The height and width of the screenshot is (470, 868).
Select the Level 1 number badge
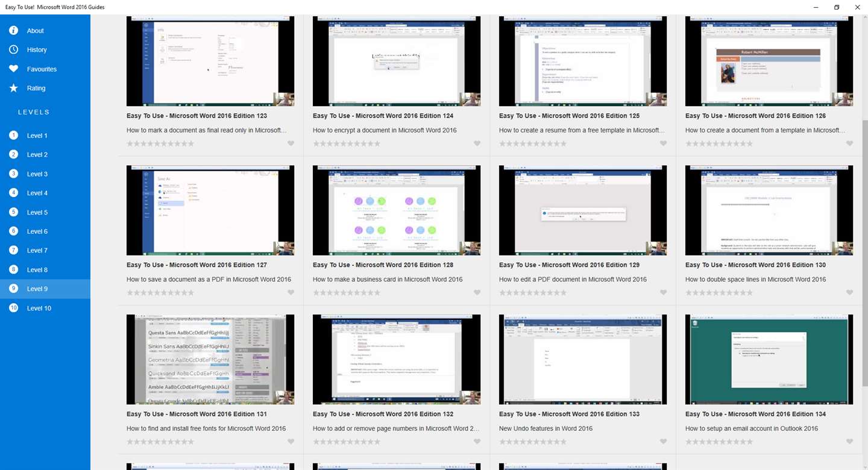[13, 136]
